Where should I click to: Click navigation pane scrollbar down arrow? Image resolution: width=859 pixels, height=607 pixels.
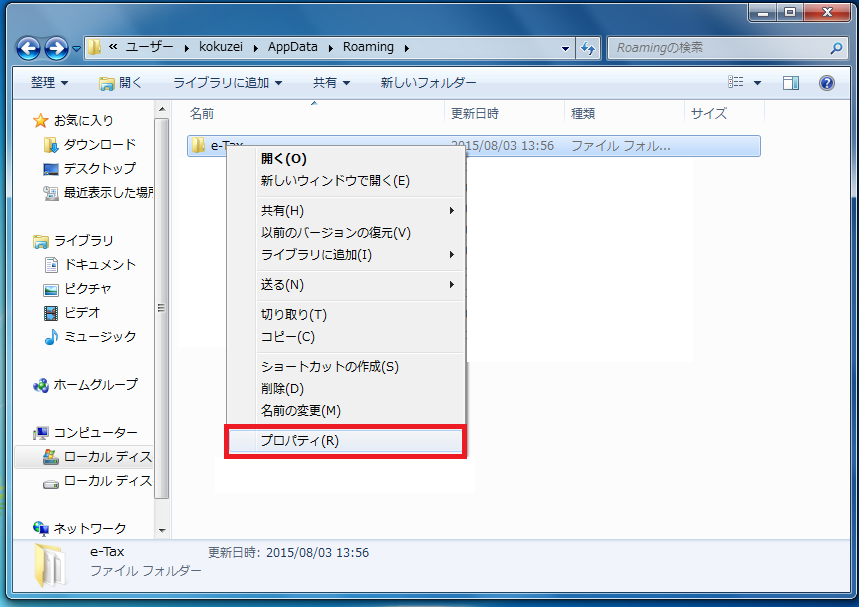(162, 530)
